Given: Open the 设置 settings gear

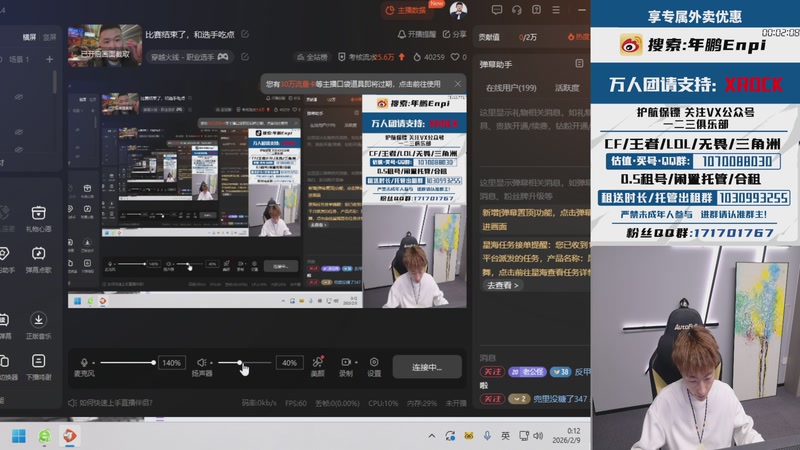Looking at the screenshot, I should click(x=374, y=362).
